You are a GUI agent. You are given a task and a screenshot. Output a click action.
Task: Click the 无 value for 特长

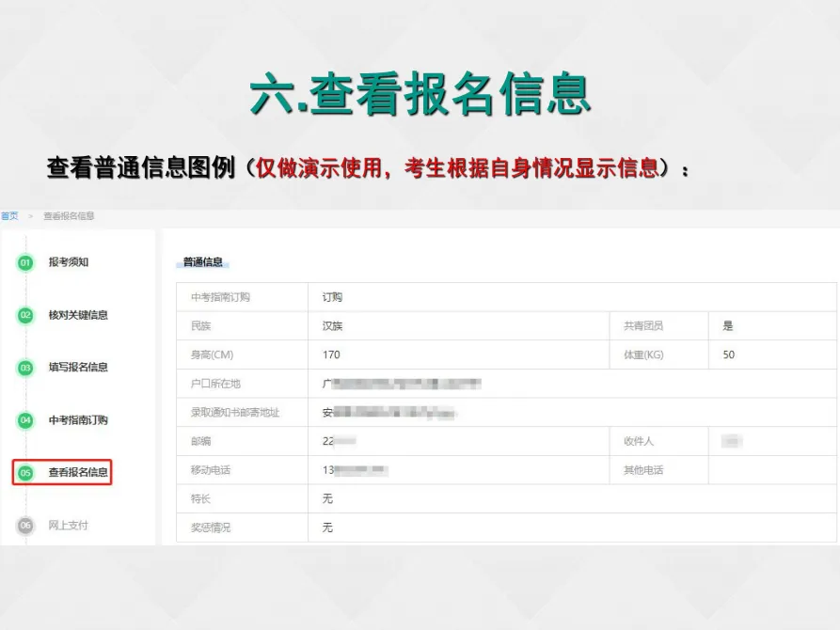[327, 498]
